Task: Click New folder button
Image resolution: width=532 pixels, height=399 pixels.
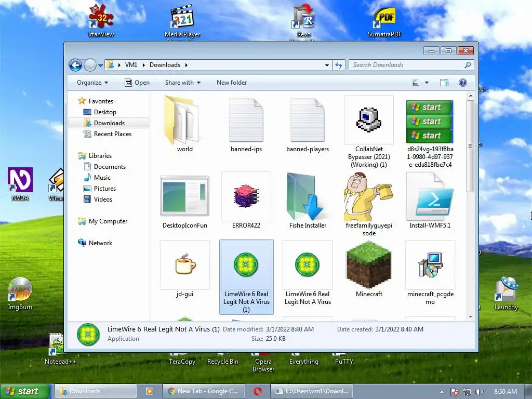Action: coord(232,83)
